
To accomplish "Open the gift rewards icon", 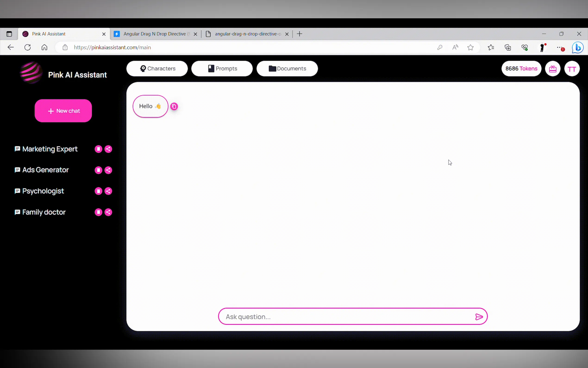I will click(553, 69).
